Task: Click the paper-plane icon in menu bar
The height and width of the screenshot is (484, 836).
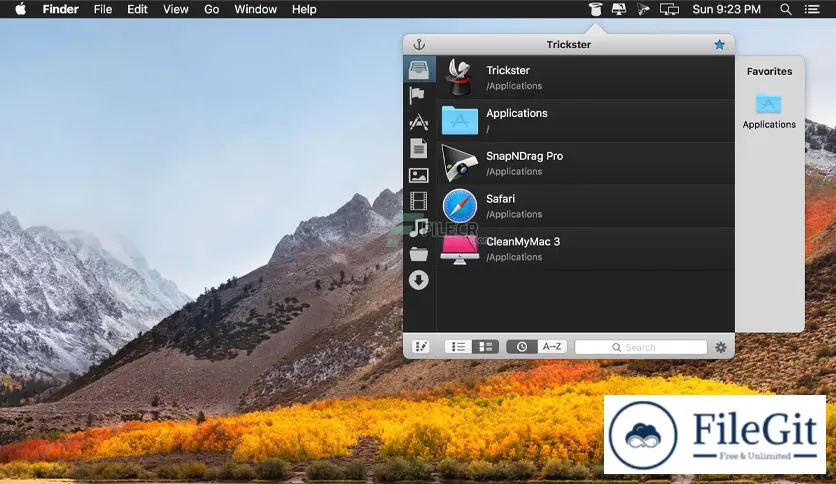Action: (x=644, y=9)
